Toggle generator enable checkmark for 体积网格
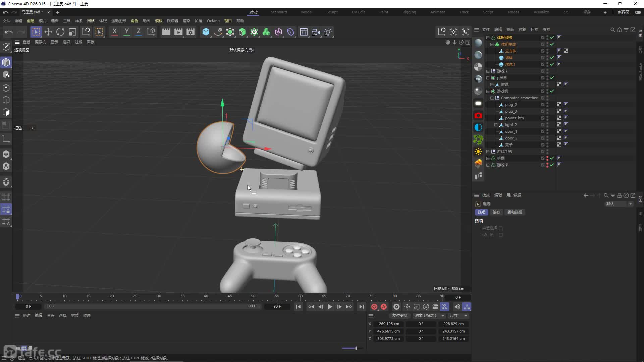The width and height of the screenshot is (644, 362). pos(552,38)
